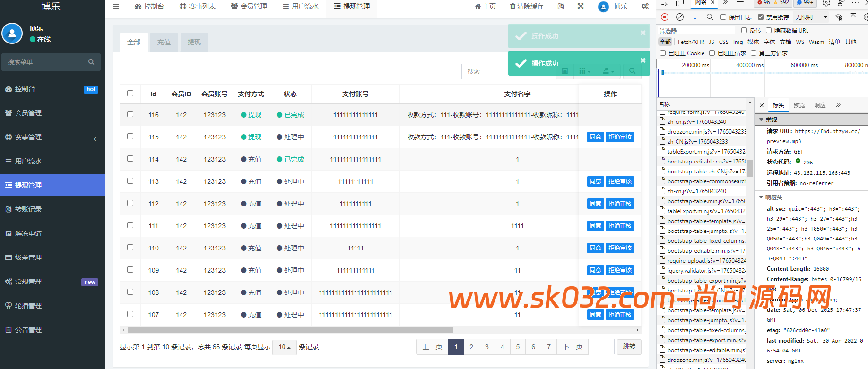Viewport: 868px width, 369px height.
Task: Tick the 第三方请求 checkbox
Action: point(754,53)
